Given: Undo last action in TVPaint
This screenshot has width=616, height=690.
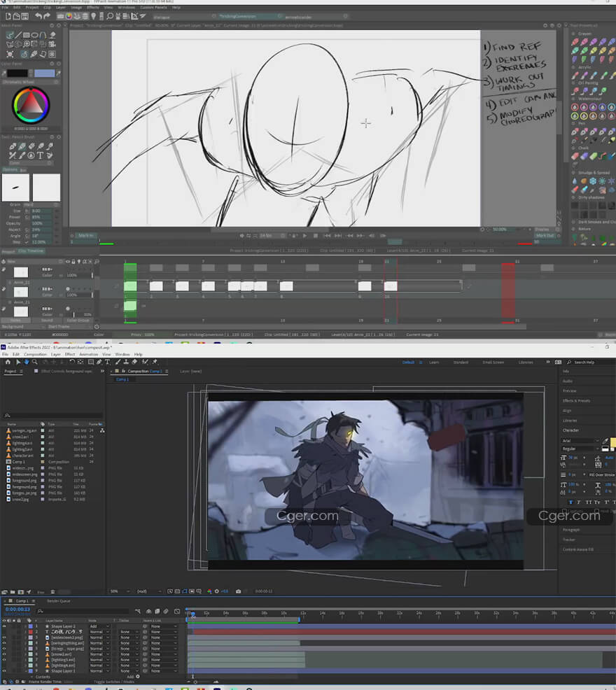Looking at the screenshot, I should pyautogui.click(x=38, y=16).
